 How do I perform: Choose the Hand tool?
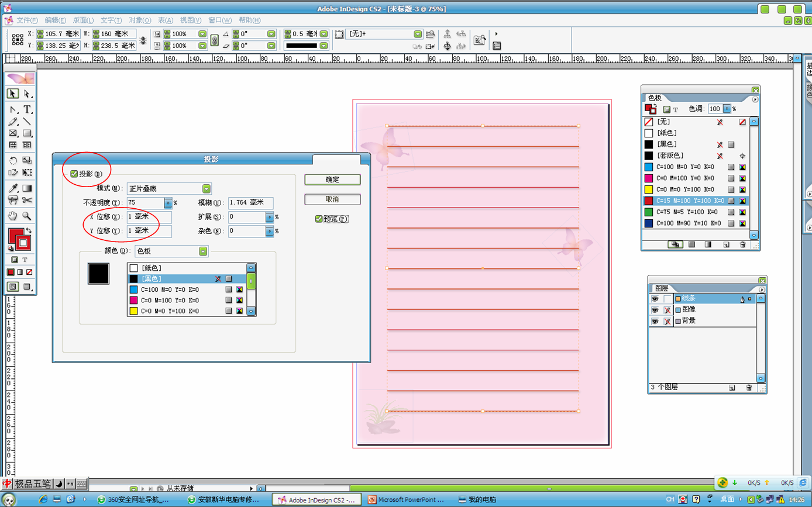pos(13,216)
